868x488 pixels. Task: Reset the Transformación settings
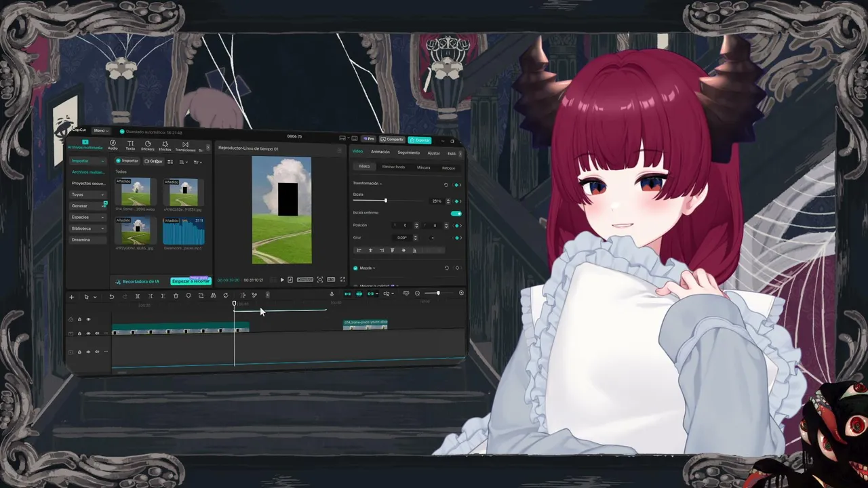[446, 185]
